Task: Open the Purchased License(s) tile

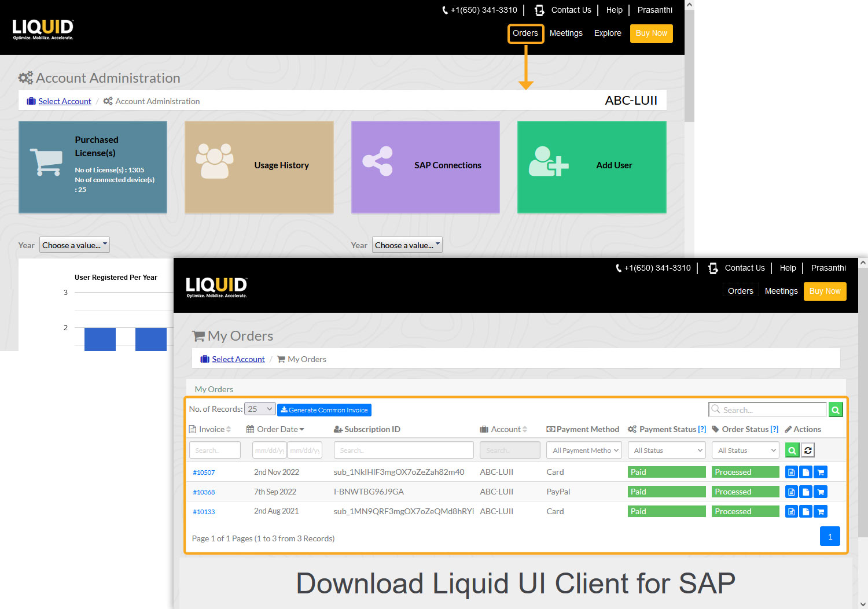Action: [x=93, y=167]
